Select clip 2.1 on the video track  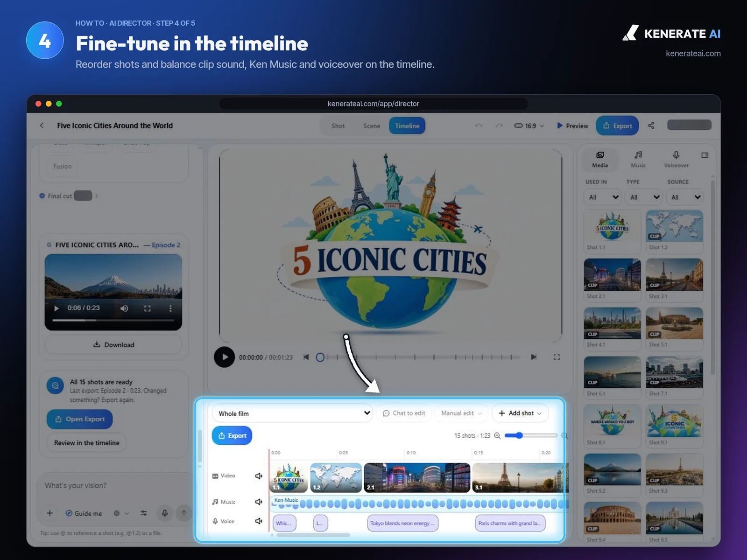click(417, 478)
